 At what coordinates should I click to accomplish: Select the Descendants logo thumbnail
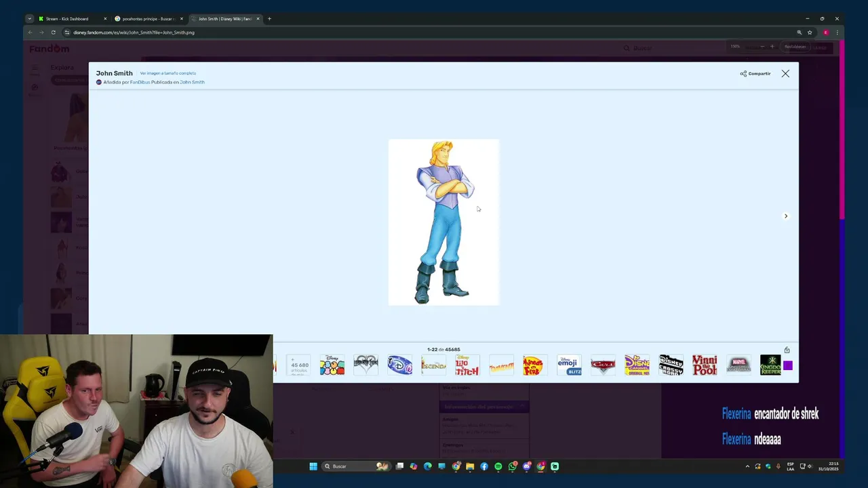click(433, 365)
